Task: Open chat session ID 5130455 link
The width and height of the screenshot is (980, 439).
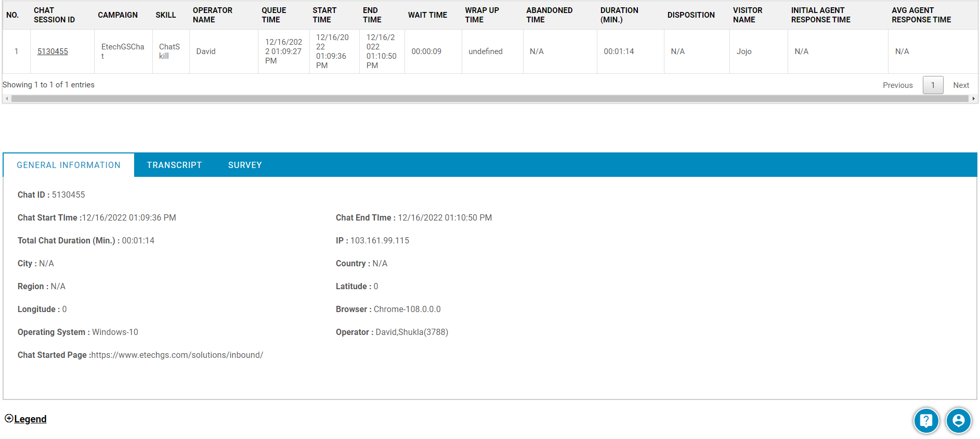Action: 53,51
